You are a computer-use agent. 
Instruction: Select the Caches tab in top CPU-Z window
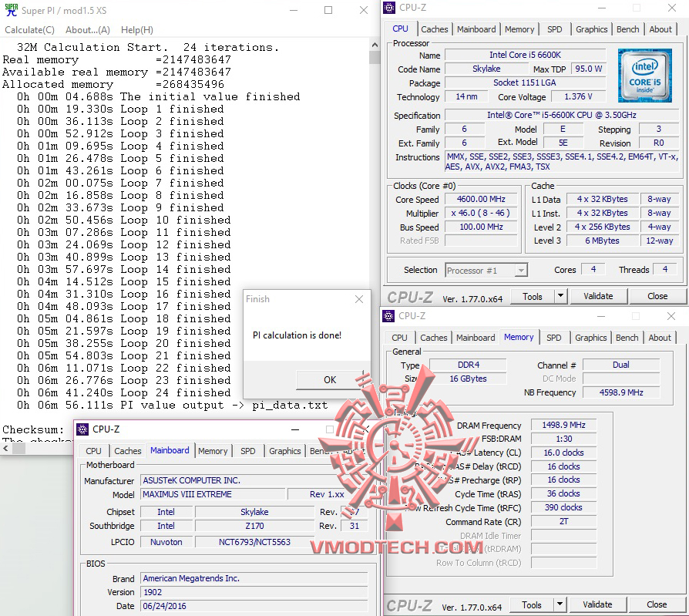434,29
